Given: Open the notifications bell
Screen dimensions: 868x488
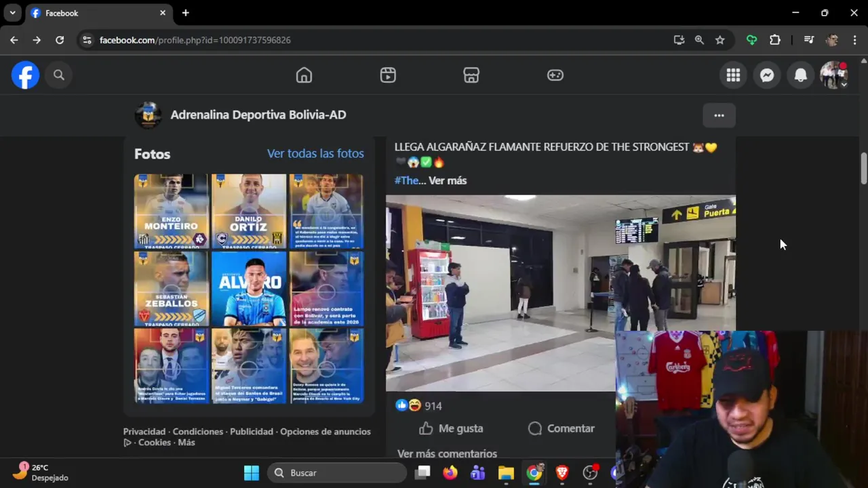Looking at the screenshot, I should pyautogui.click(x=801, y=75).
